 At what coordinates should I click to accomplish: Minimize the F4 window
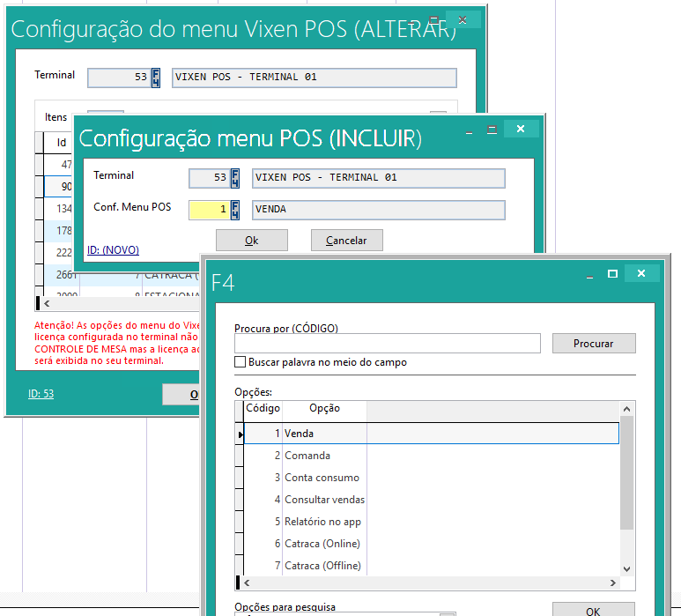click(589, 277)
